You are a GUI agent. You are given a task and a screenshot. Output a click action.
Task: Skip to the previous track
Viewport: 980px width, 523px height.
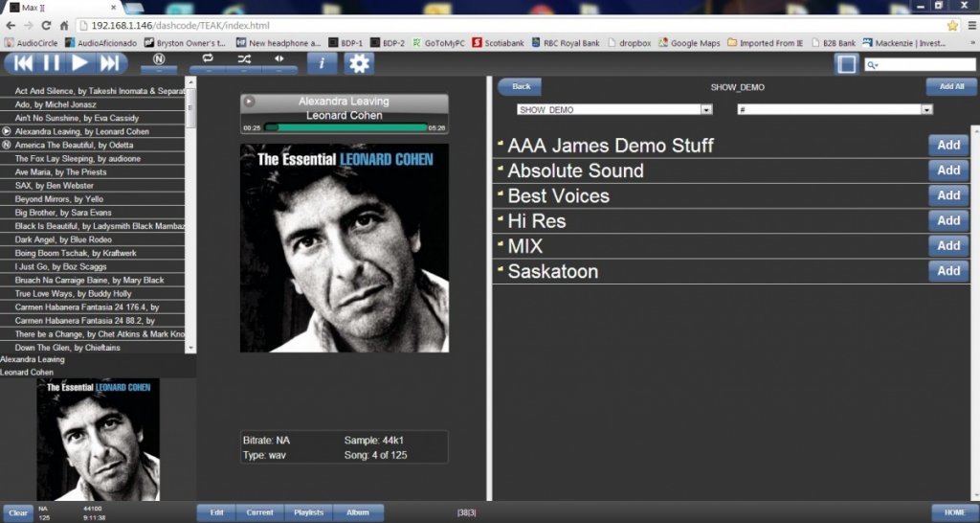point(23,63)
